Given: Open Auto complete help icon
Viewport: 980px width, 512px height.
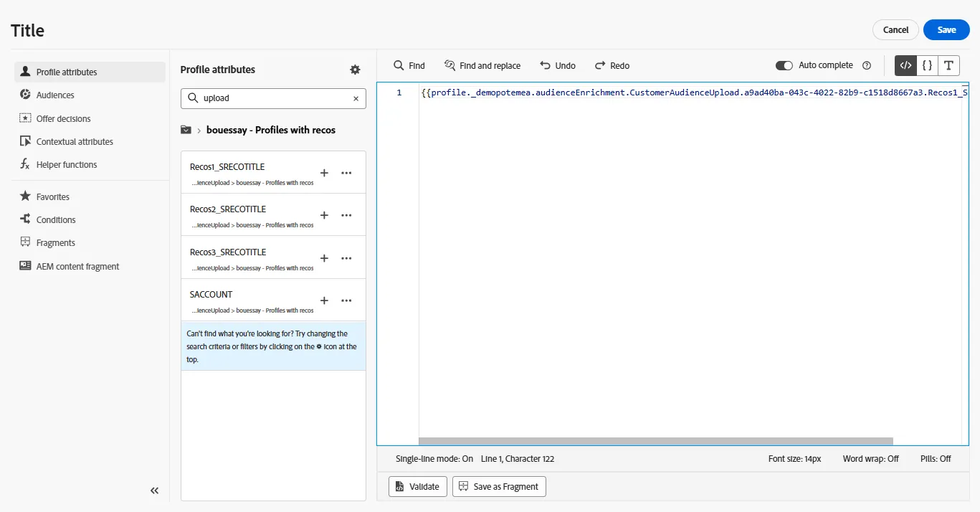Looking at the screenshot, I should click(x=867, y=65).
